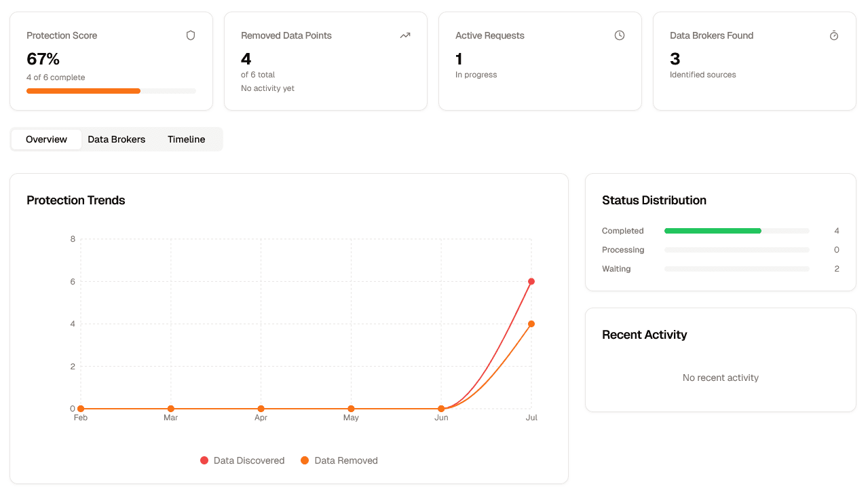
Task: Click the red Data Discovered legend dot
Action: pos(204,460)
